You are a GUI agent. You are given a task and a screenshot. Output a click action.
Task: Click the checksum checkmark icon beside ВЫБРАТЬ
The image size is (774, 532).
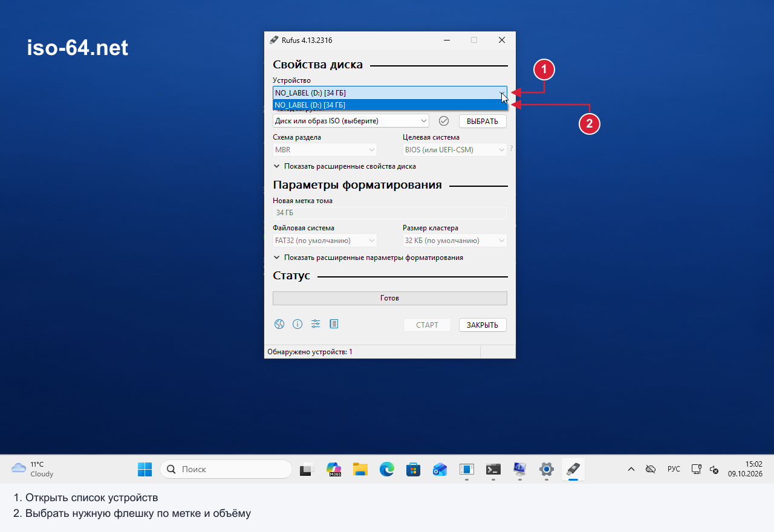[x=444, y=121]
